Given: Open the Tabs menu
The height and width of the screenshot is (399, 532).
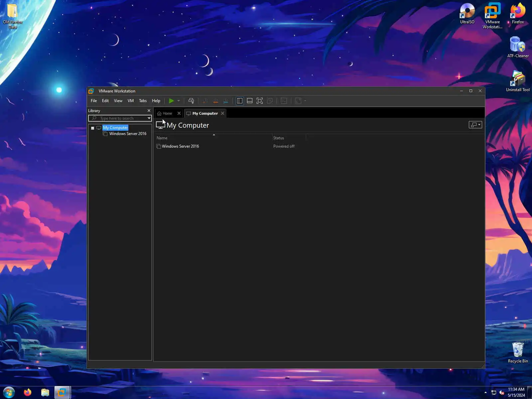Looking at the screenshot, I should [x=143, y=101].
